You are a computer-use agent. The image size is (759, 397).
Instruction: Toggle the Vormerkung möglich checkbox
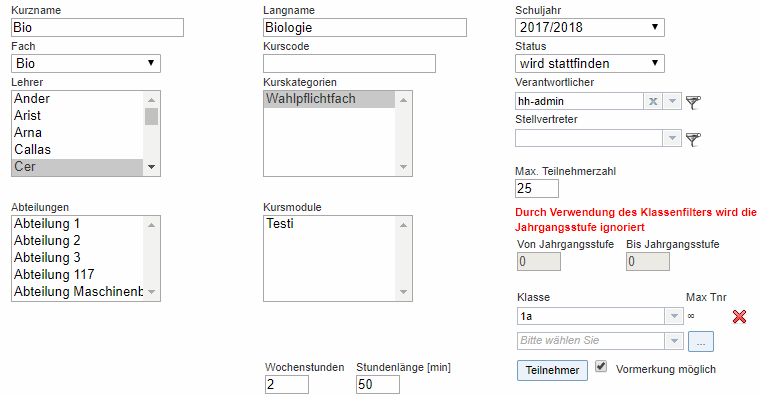pos(601,366)
